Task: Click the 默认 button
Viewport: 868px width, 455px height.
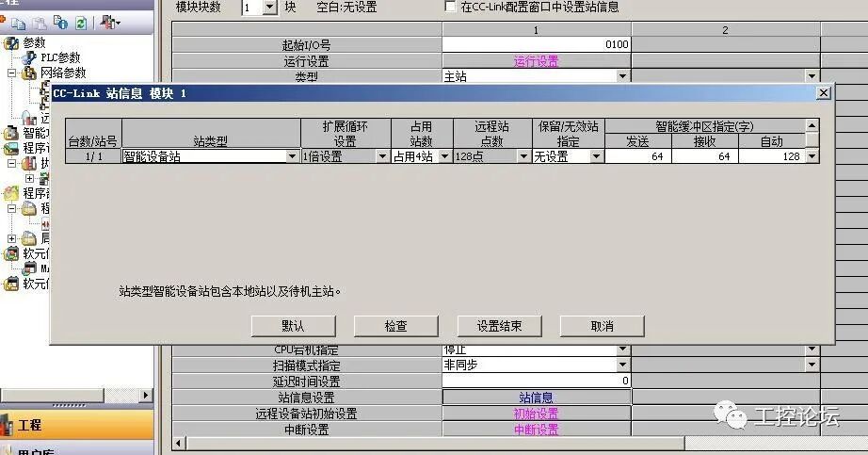Action: click(x=293, y=326)
